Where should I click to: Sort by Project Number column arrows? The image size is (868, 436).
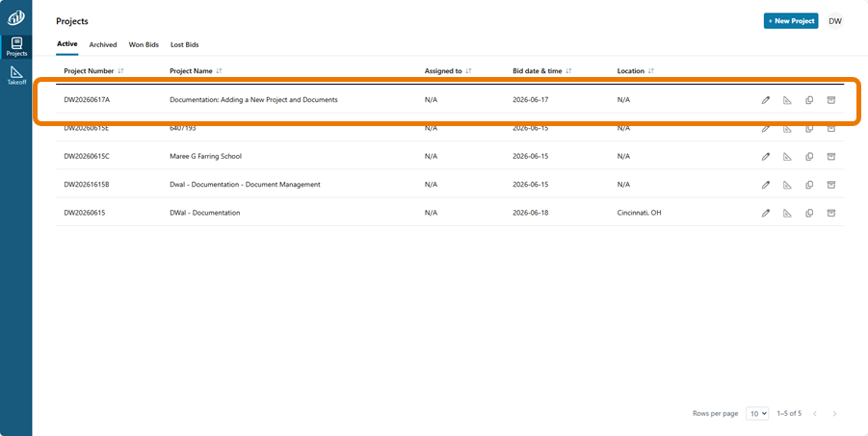[x=120, y=71]
